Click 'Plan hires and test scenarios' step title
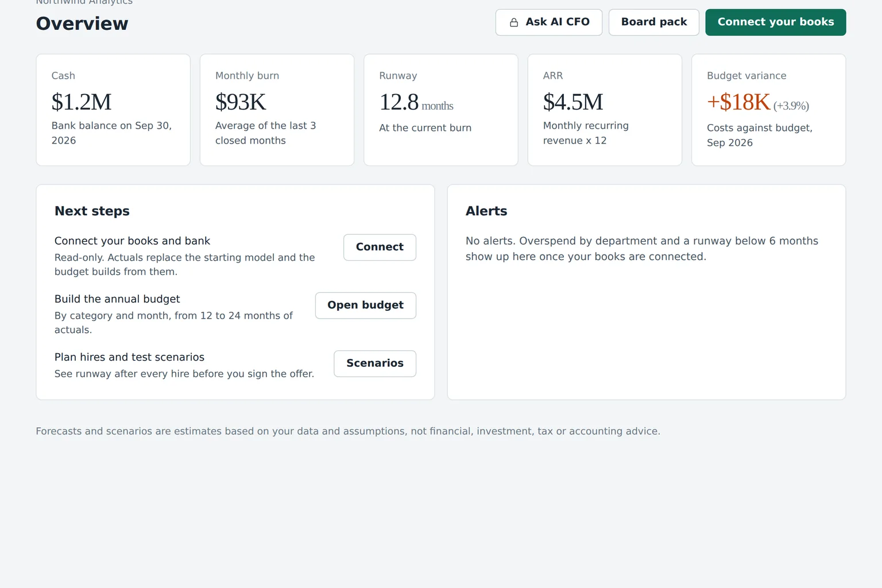The image size is (882, 588). click(129, 357)
